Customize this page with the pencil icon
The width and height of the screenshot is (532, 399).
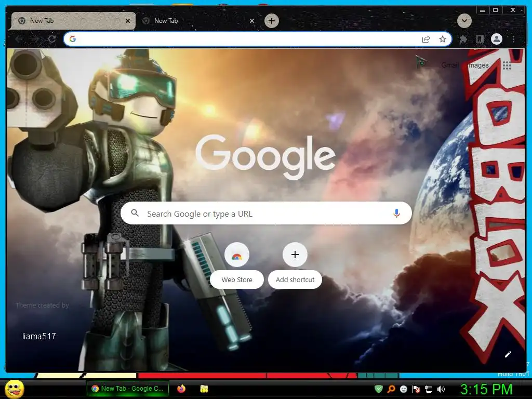508,354
